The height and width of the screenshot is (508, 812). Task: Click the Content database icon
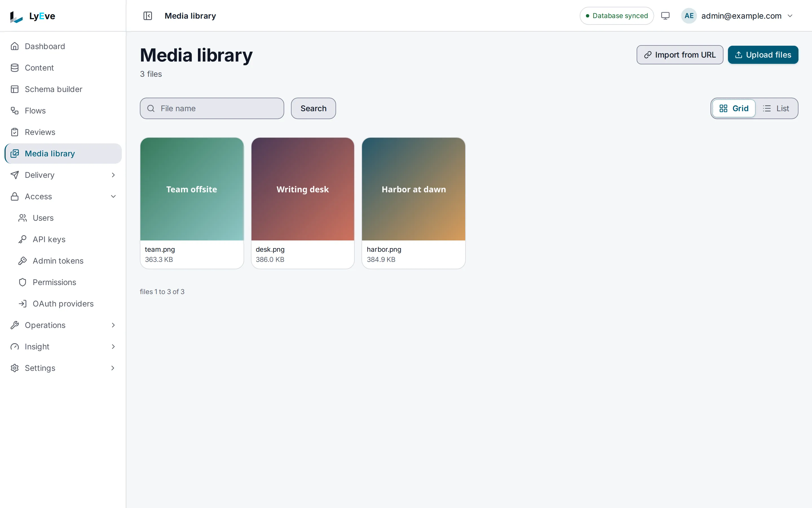coord(14,67)
